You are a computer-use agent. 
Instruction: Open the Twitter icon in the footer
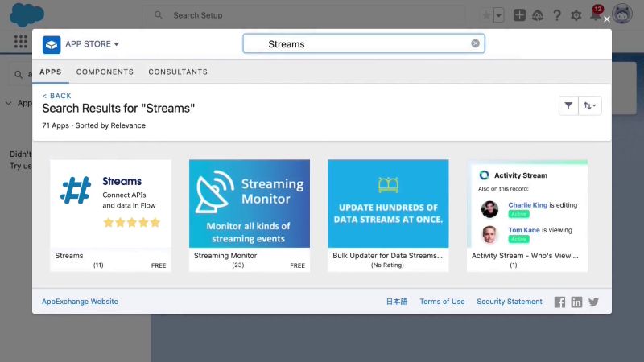(593, 302)
